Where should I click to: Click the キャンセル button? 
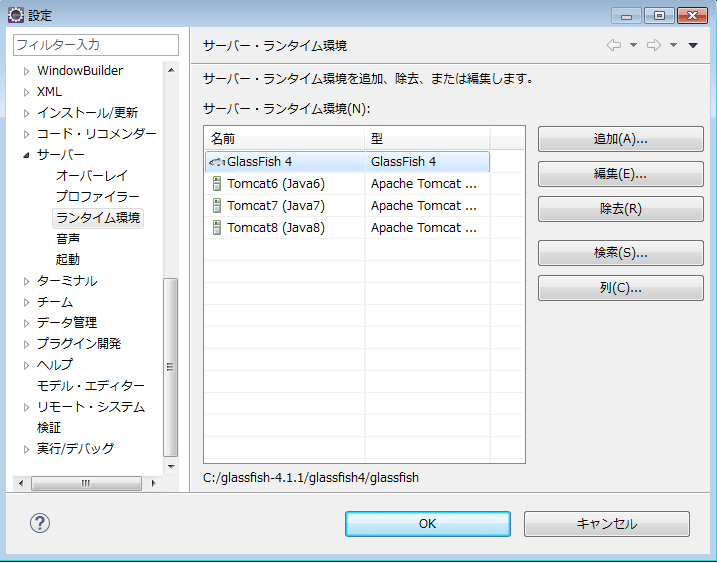(607, 524)
